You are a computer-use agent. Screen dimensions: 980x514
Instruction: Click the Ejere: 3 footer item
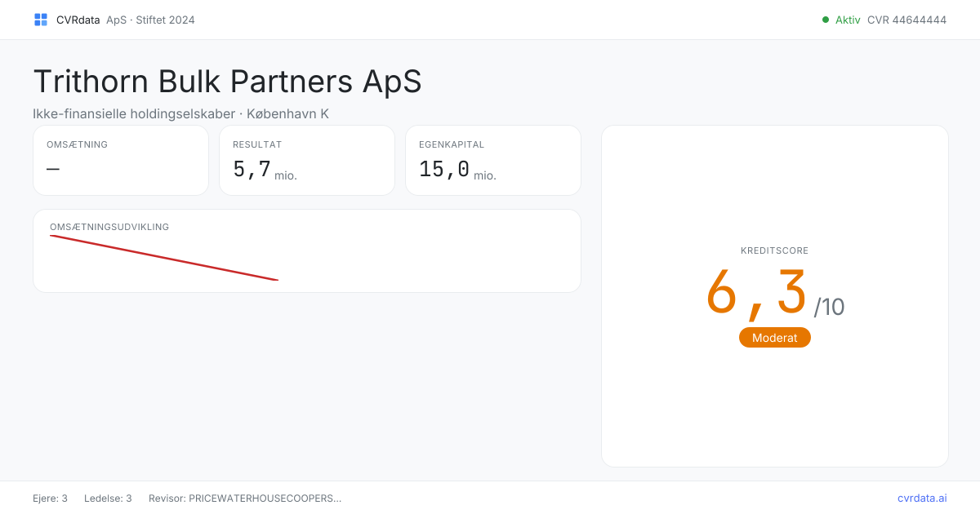pyautogui.click(x=50, y=498)
